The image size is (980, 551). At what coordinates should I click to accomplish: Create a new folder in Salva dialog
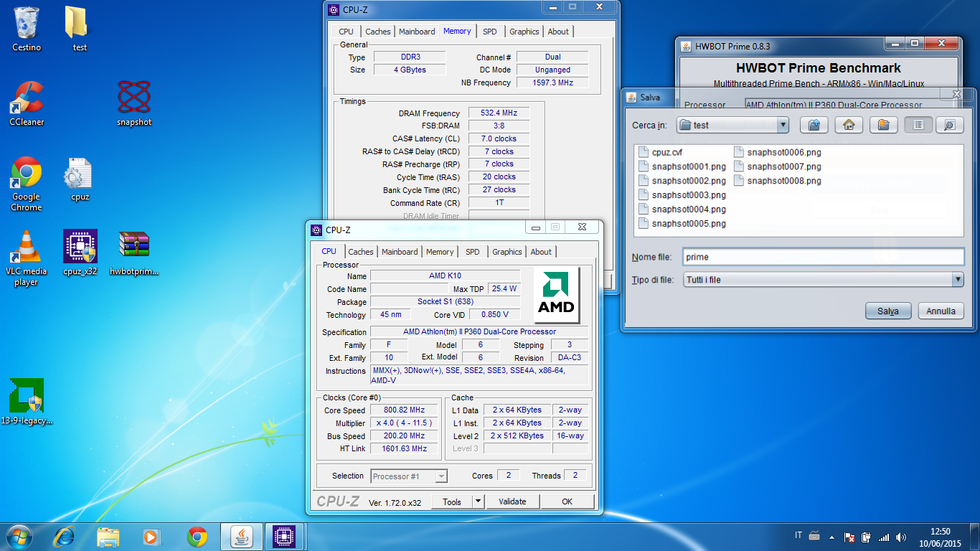coord(884,125)
